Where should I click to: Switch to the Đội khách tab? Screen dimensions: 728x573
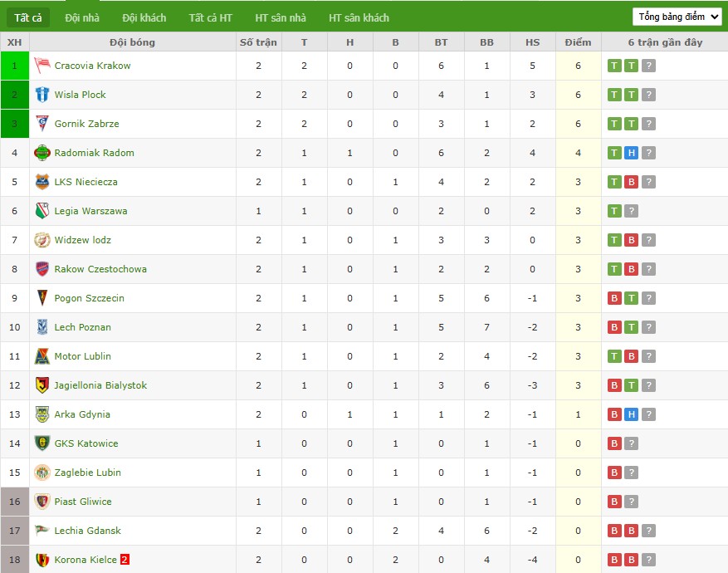pyautogui.click(x=144, y=17)
